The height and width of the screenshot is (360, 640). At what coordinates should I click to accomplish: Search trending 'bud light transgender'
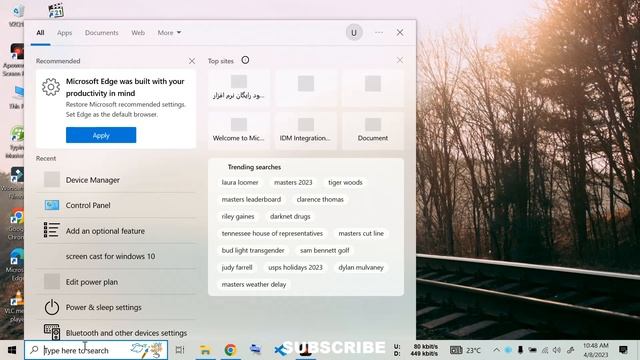(x=253, y=251)
